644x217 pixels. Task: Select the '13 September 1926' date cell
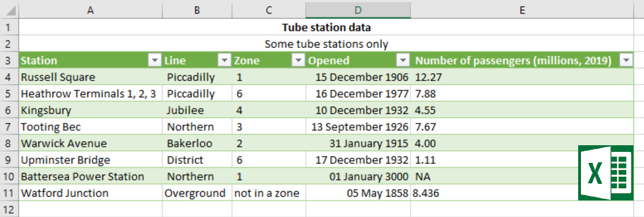pos(358,127)
